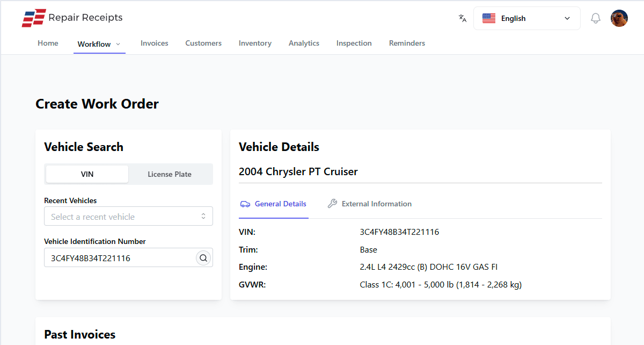Expand the English language dropdown
Image resolution: width=644 pixels, height=345 pixels.
click(x=526, y=18)
